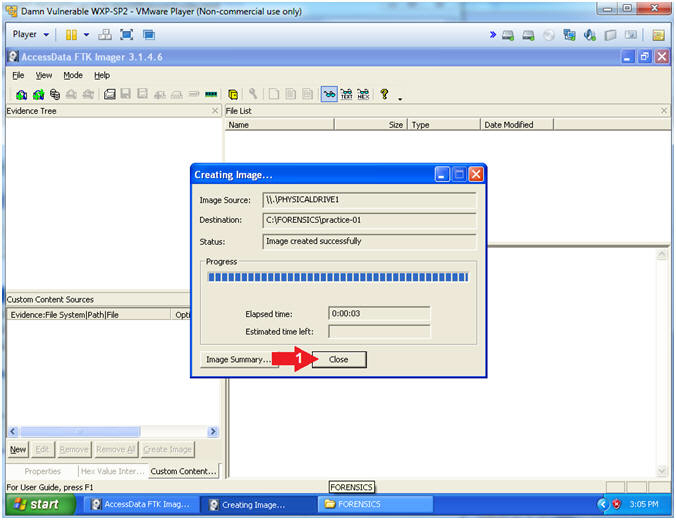Sort File List by Date Modified column
This screenshot has height=520, width=676.
coord(516,125)
